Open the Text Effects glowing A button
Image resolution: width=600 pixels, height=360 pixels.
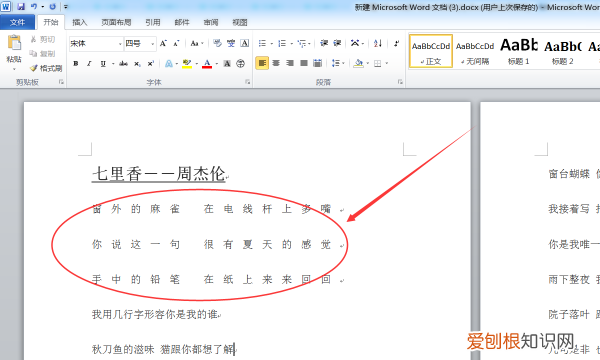point(169,64)
